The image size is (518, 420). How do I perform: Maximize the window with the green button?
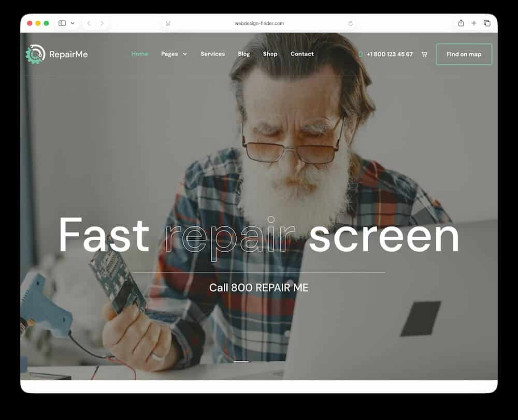[47, 23]
